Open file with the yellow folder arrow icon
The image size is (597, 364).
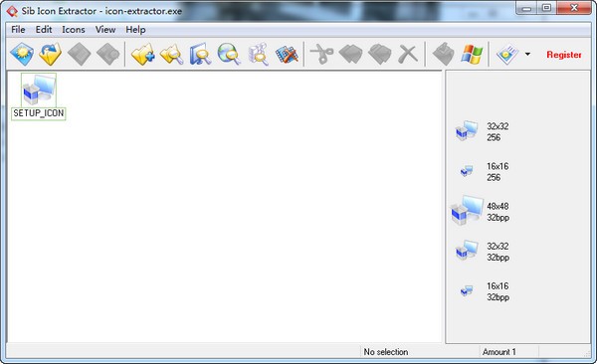(51, 54)
